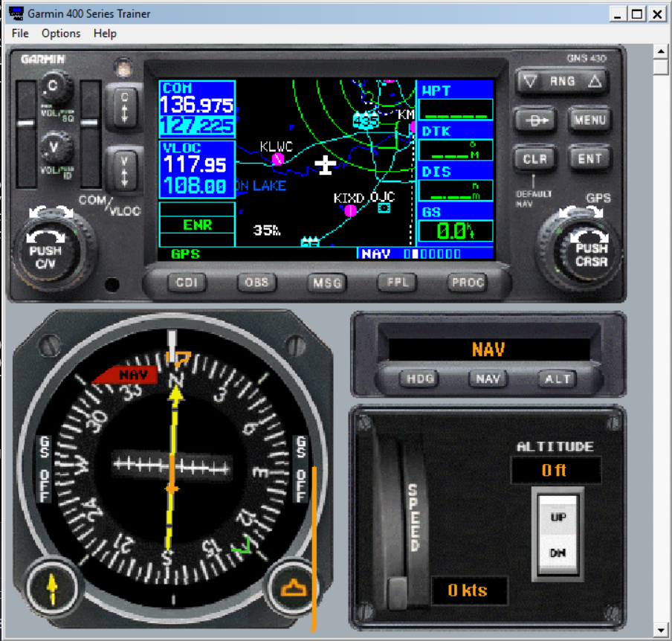This screenshot has height=641, width=672.
Task: Click the DIS data field
Action: click(456, 190)
